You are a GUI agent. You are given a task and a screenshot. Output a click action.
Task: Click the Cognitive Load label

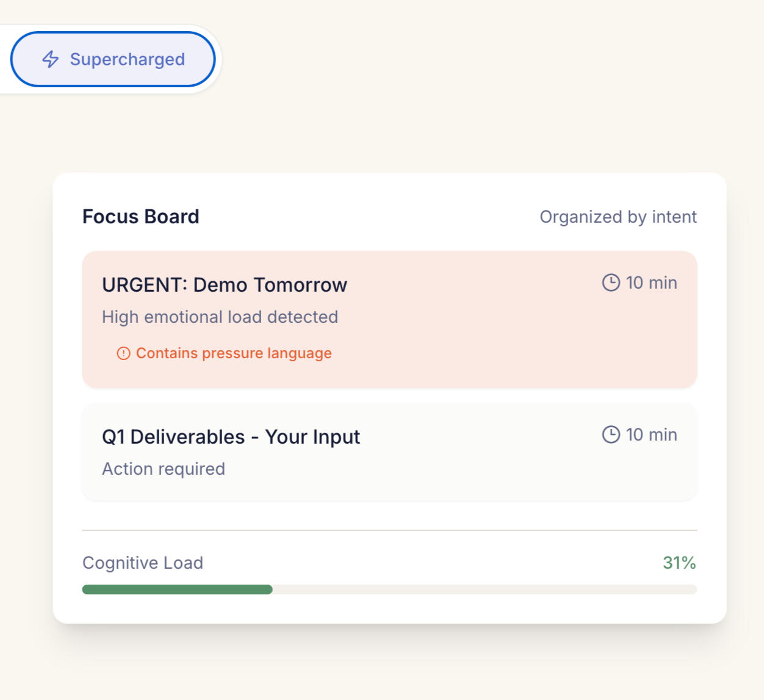tap(143, 563)
